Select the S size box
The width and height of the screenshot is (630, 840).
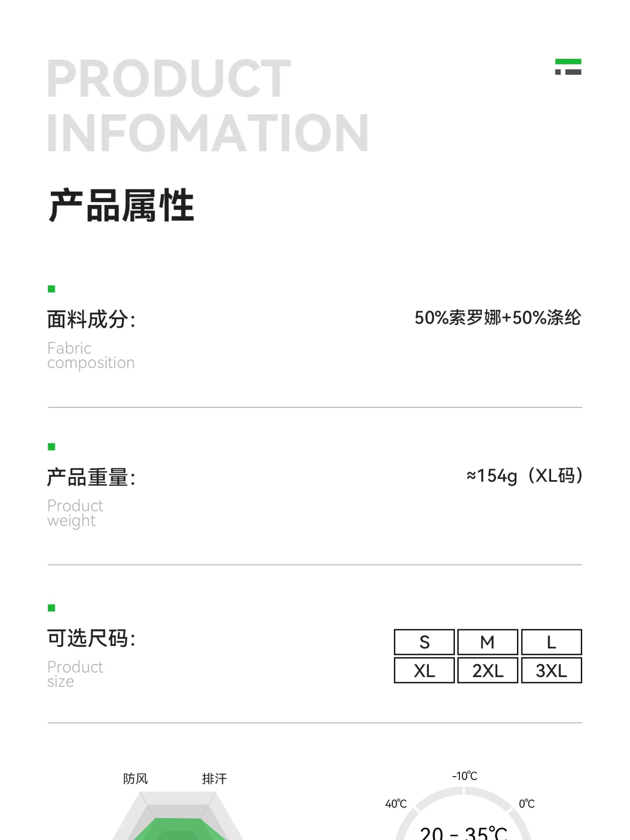point(424,642)
